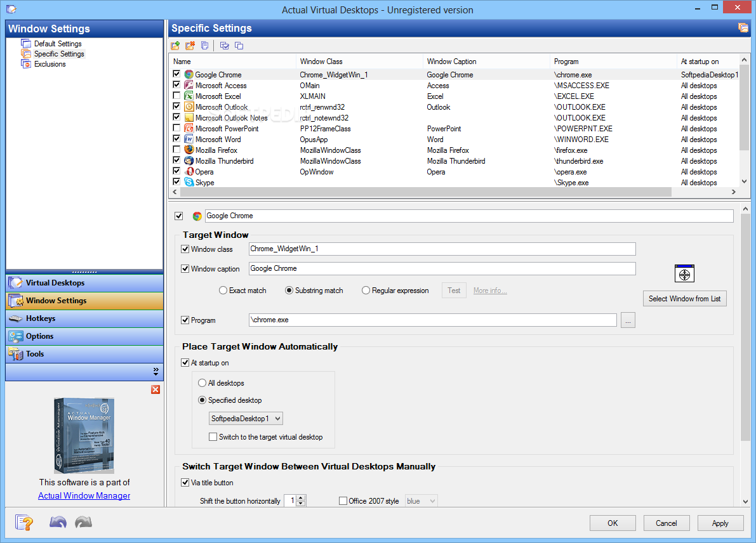Image resolution: width=756 pixels, height=543 pixels.
Task: Enable the Mozilla Firefox rule checkbox
Action: (x=176, y=149)
